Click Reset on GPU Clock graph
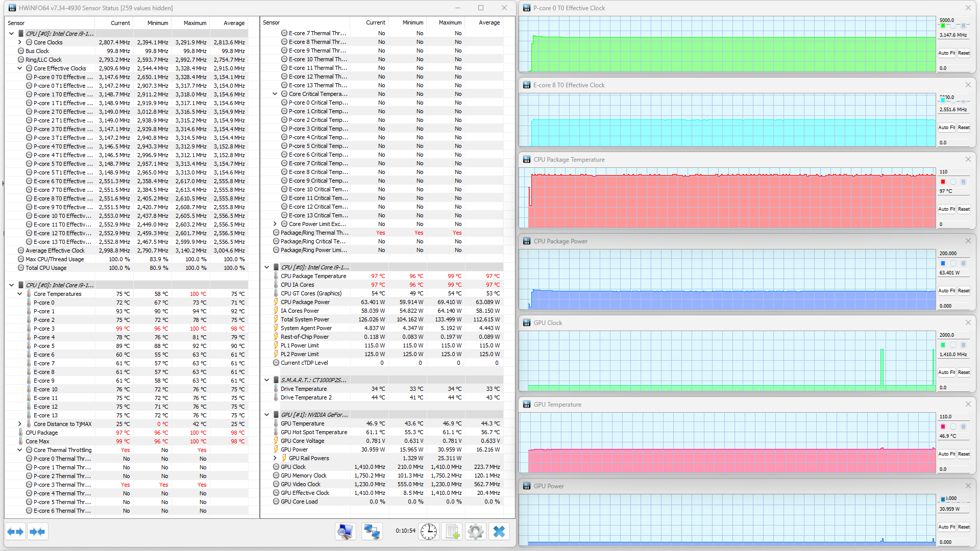Screen dimensions: 980x551 click(x=964, y=372)
